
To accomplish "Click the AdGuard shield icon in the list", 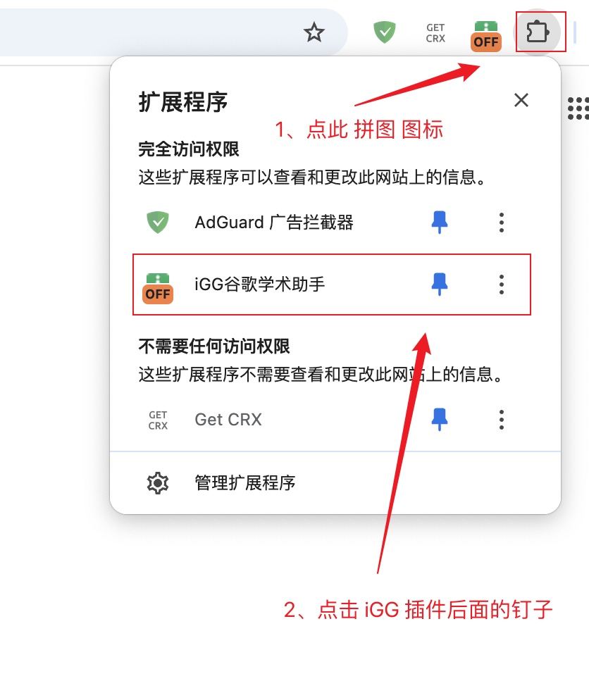I will point(158,222).
